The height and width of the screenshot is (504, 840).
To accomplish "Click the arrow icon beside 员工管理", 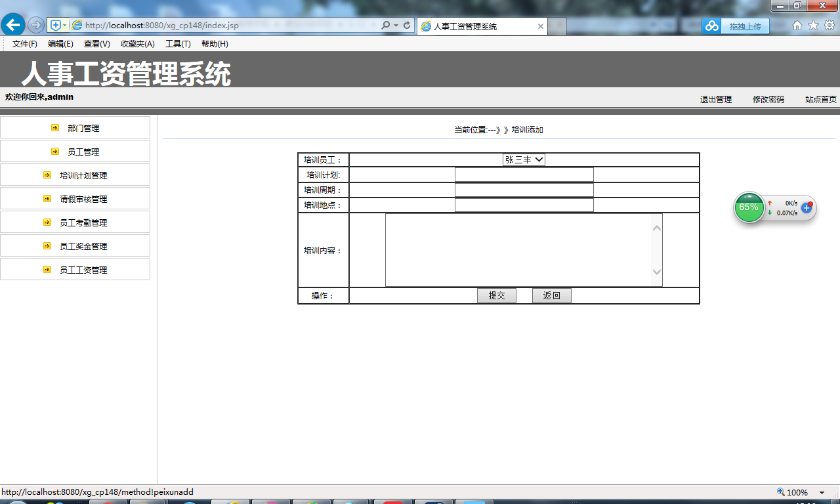I will (55, 152).
